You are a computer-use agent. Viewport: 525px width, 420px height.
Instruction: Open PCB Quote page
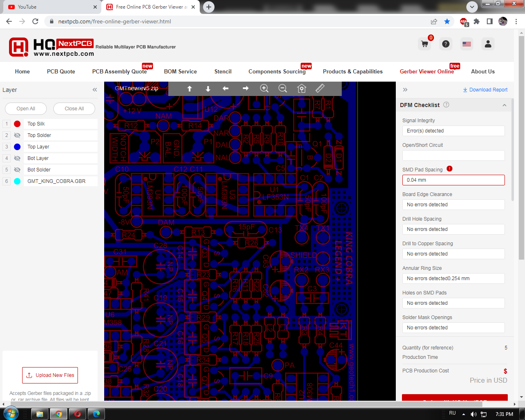[61, 71]
